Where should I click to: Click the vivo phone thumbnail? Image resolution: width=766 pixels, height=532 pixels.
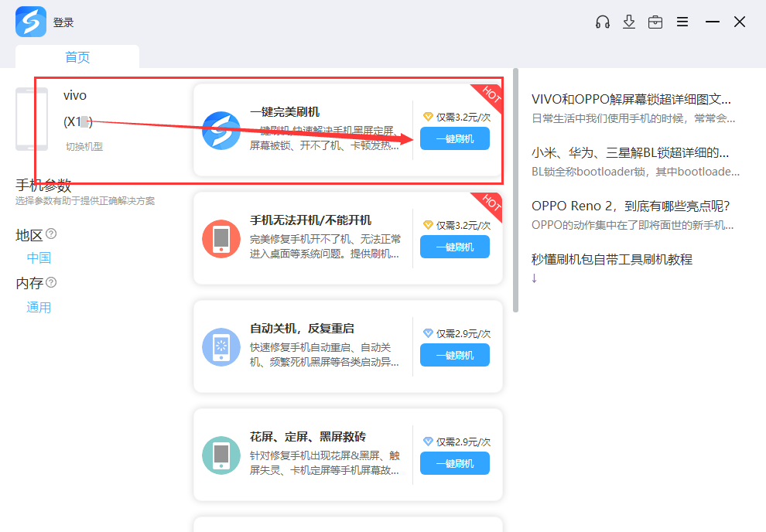32,119
